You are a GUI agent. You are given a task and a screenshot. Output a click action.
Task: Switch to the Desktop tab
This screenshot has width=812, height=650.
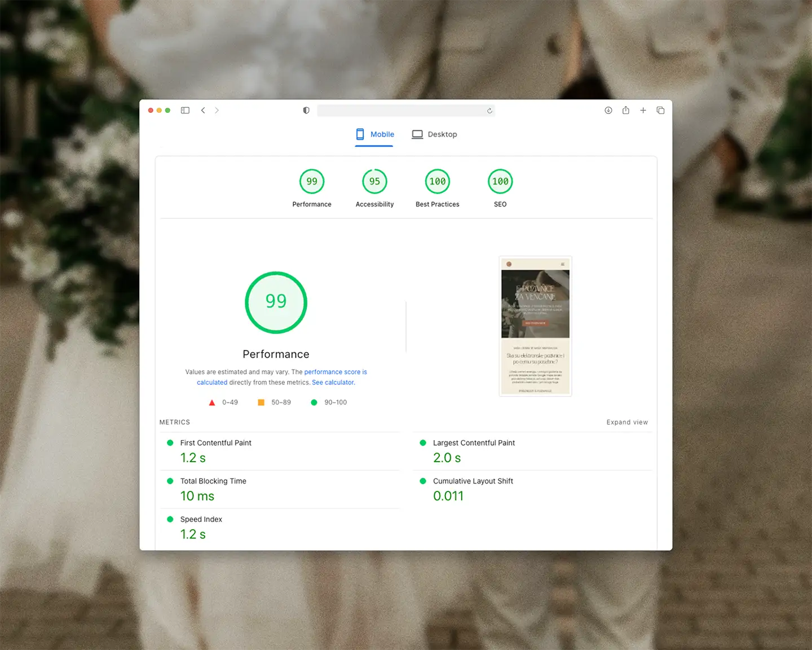434,134
